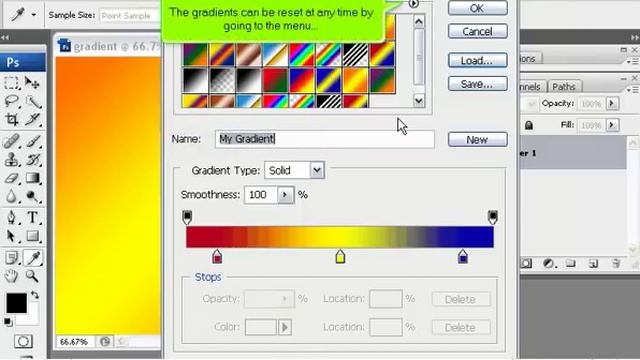Select the Gradient tool in toolbox
This screenshot has width=640, height=360.
coord(32,178)
